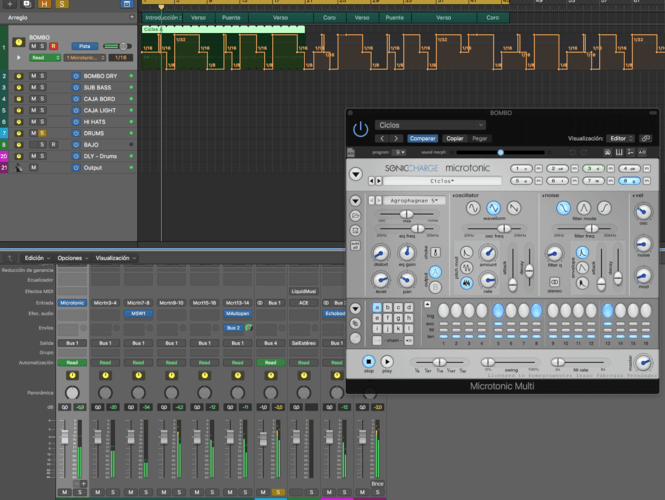Open the Microtonic main menu triangle

[x=356, y=174]
